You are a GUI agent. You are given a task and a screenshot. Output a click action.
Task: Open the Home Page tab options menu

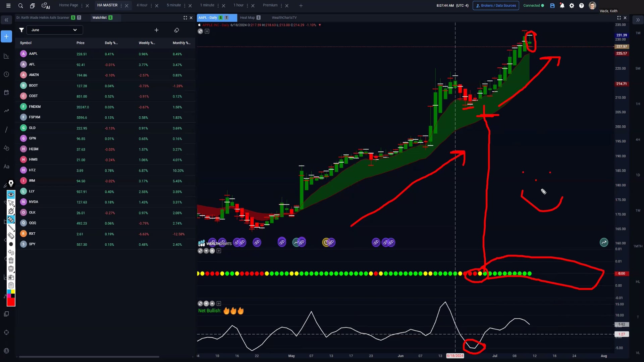(x=82, y=6)
